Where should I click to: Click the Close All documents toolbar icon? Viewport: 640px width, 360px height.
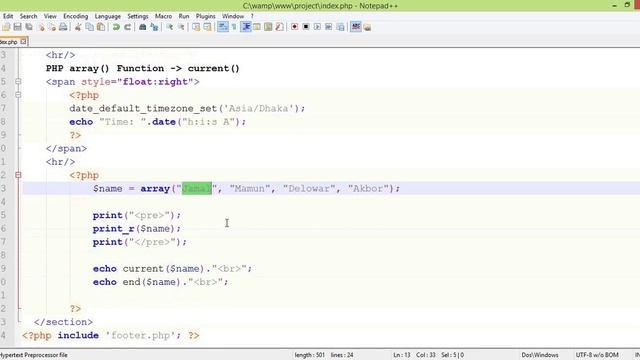click(x=52, y=27)
